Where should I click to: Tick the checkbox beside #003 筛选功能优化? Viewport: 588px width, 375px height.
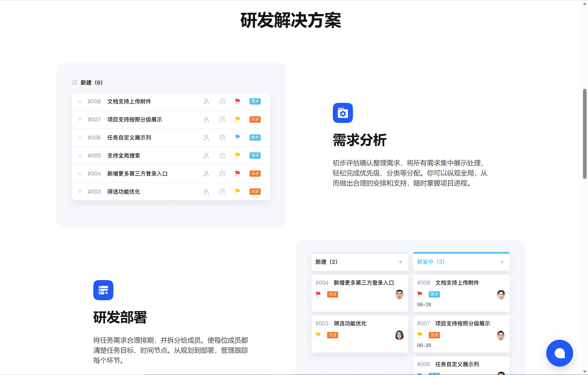(80, 192)
